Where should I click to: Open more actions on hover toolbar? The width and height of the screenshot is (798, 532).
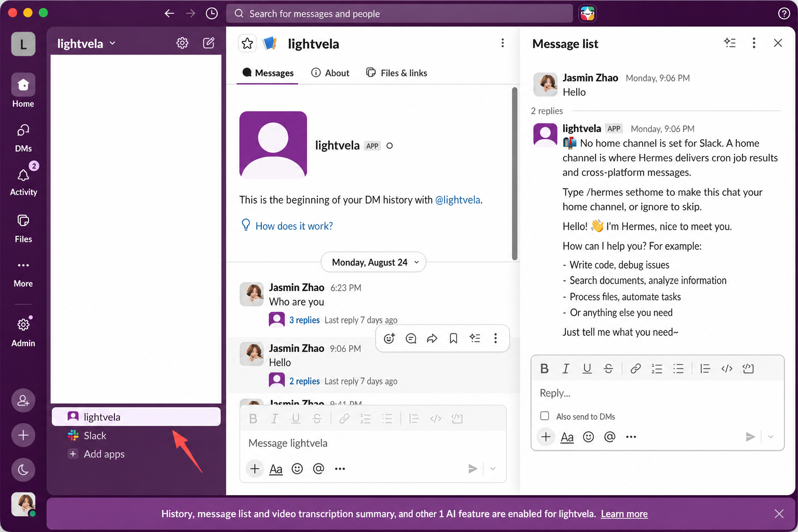coord(496,339)
